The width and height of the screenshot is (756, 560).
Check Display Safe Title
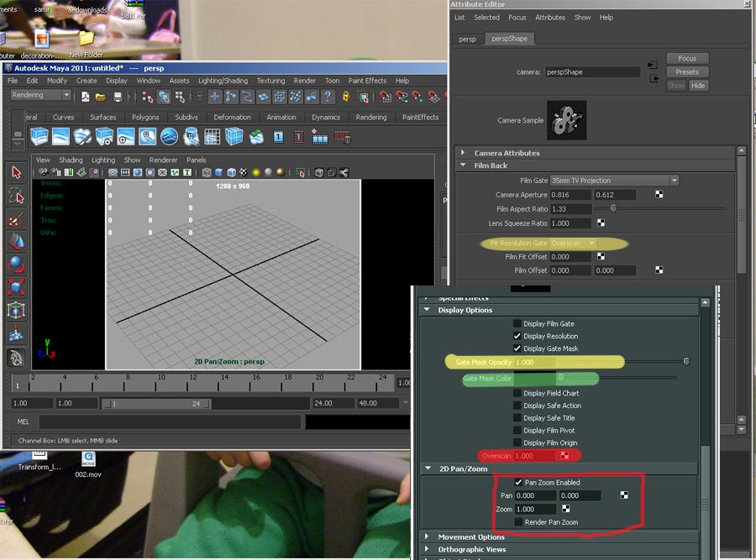(517, 418)
